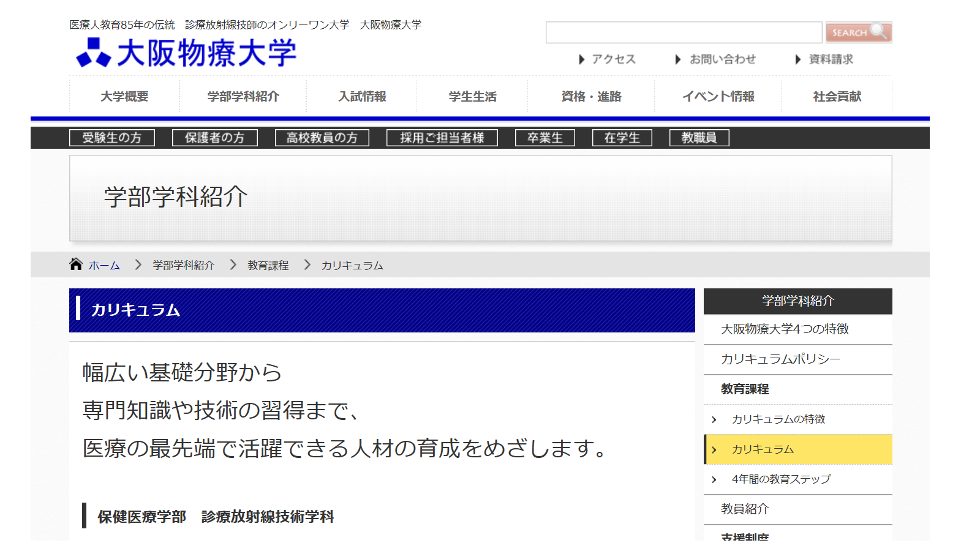Open the お問い合わせ link
Viewport: 980px width, 551px height.
tap(715, 59)
